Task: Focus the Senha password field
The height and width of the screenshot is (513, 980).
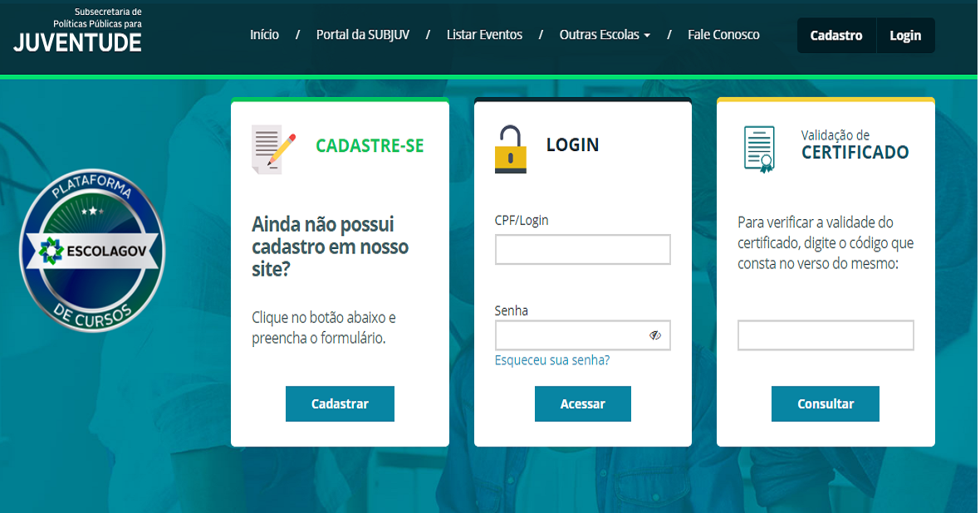Action: [582, 335]
